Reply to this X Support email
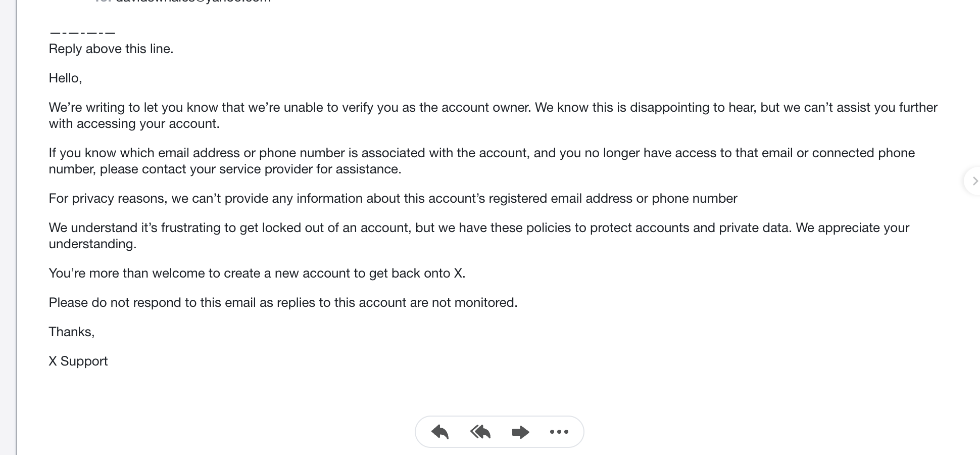The height and width of the screenshot is (455, 980). click(x=440, y=432)
